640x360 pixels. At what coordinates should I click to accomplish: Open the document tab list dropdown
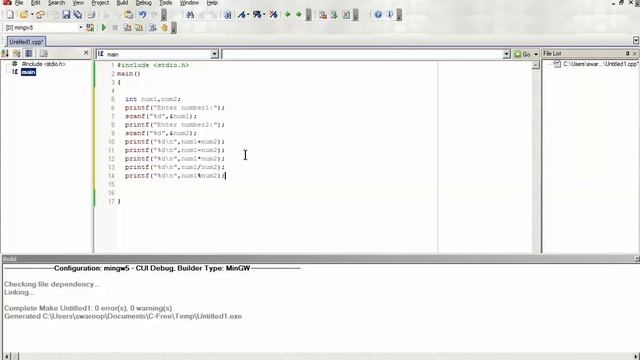[636, 40]
